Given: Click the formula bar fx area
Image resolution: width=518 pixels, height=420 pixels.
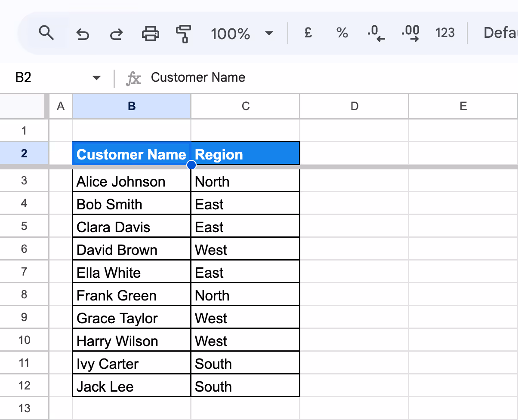Looking at the screenshot, I should pyautogui.click(x=134, y=78).
